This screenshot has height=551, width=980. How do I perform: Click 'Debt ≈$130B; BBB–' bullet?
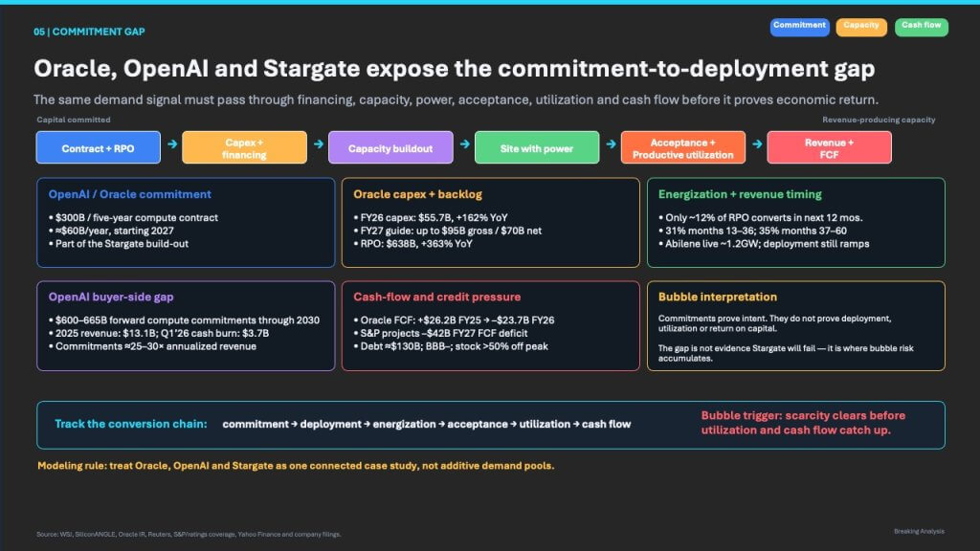(x=451, y=346)
